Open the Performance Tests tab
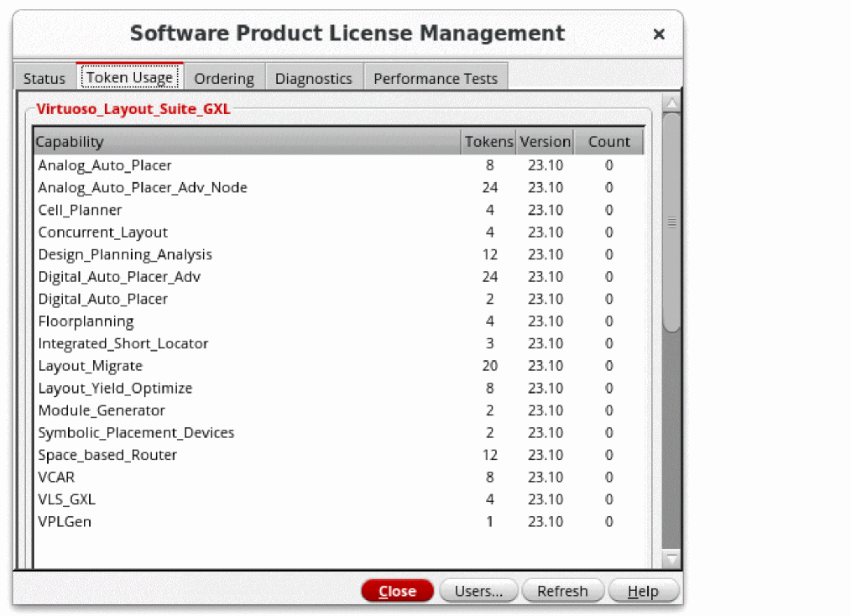Image resolution: width=851 pixels, height=616 pixels. (435, 78)
